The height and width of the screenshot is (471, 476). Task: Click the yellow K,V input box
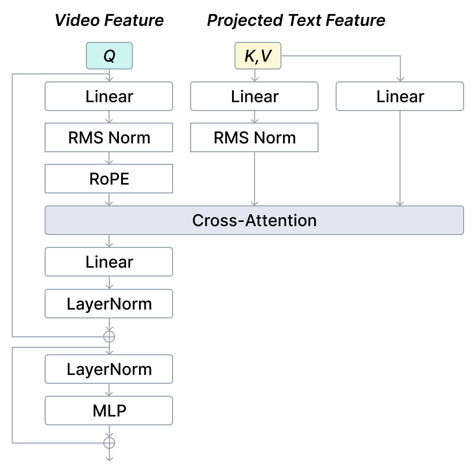coord(258,56)
